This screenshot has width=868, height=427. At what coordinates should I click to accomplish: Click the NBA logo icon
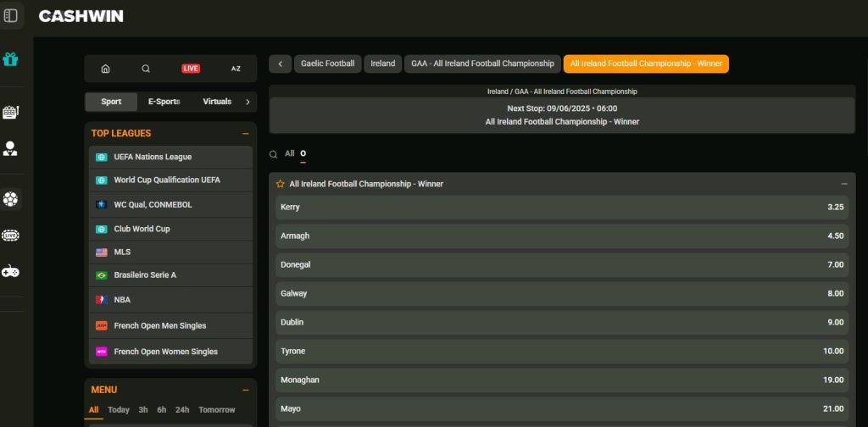click(x=102, y=300)
